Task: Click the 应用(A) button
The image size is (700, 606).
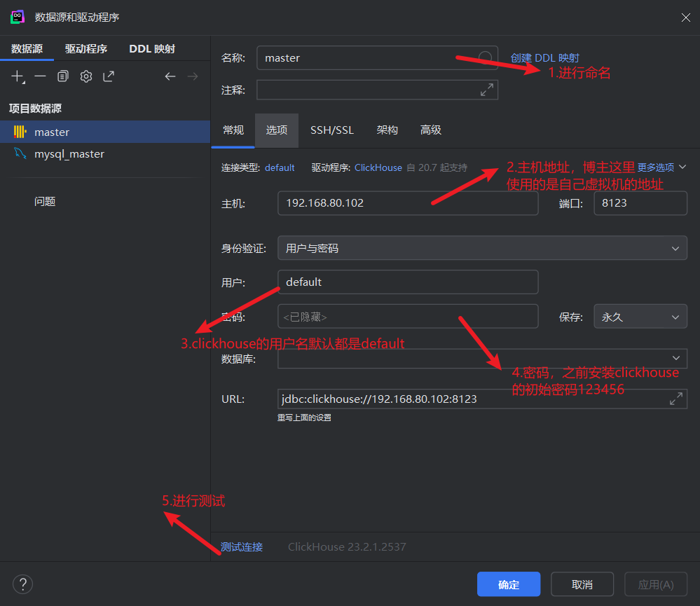Action: tap(655, 584)
